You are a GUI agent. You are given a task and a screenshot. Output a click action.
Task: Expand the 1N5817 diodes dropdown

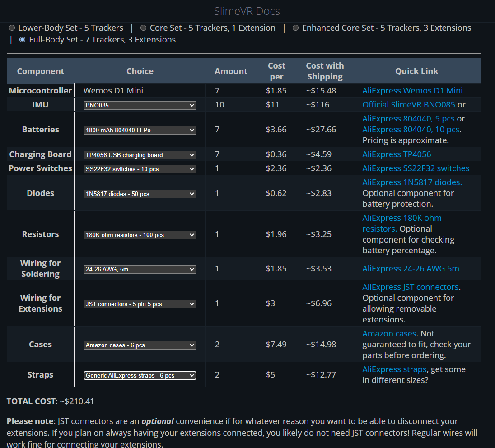click(140, 194)
